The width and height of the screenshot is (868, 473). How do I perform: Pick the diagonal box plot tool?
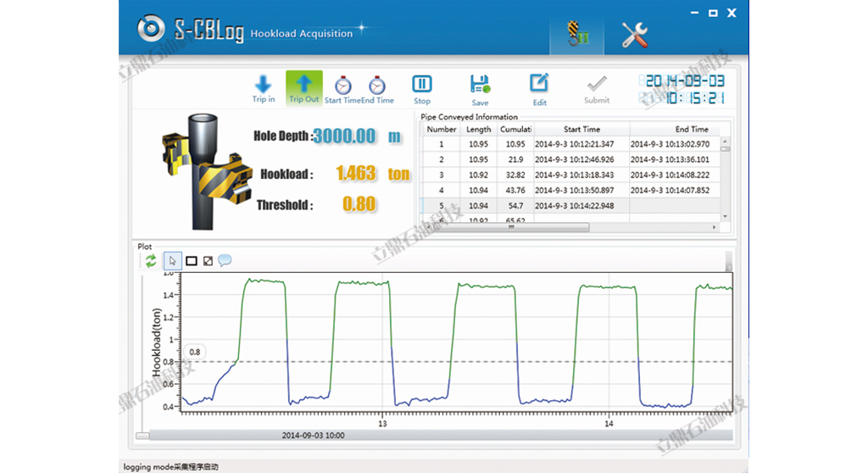tap(208, 261)
